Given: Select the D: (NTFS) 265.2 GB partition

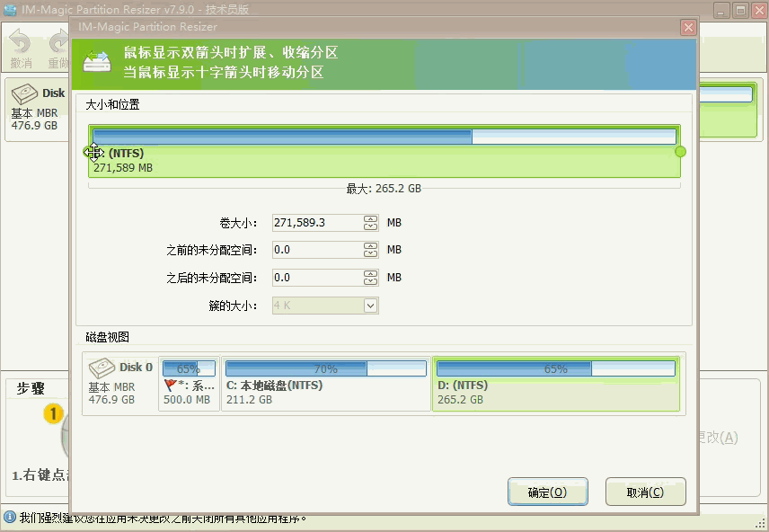Looking at the screenshot, I should pyautogui.click(x=556, y=384).
